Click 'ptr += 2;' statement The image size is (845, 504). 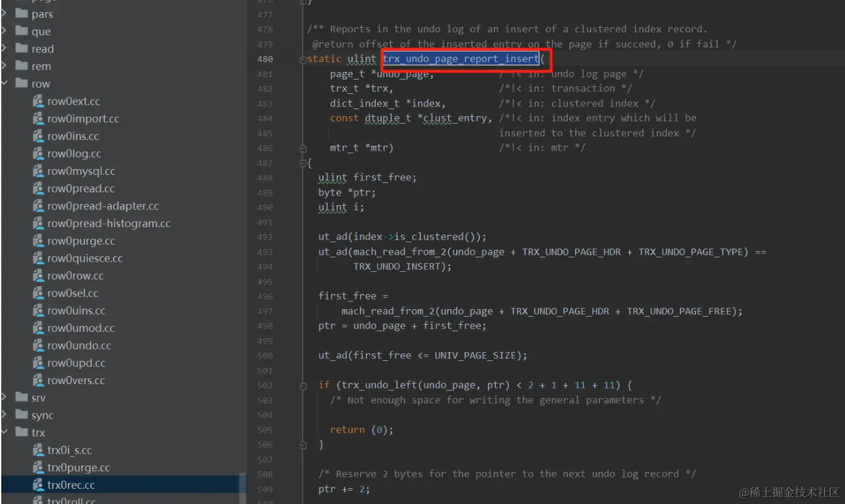(x=345, y=489)
